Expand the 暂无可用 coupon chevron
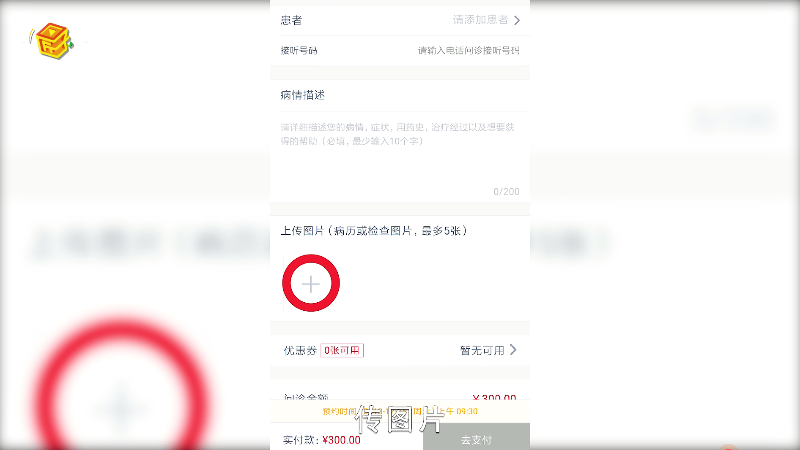 pyautogui.click(x=513, y=350)
